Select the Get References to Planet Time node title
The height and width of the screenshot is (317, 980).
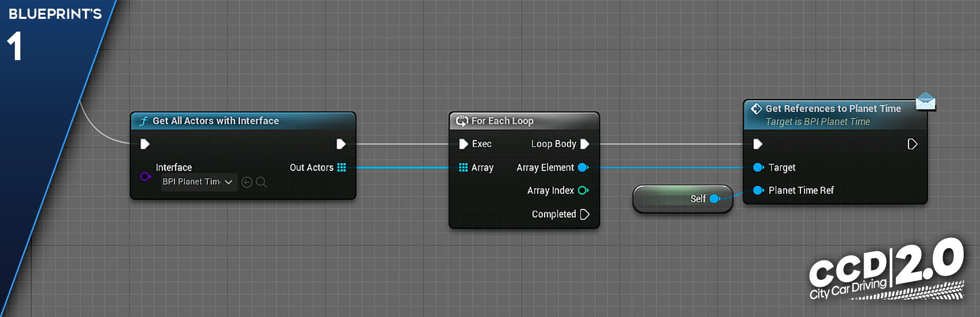[833, 109]
